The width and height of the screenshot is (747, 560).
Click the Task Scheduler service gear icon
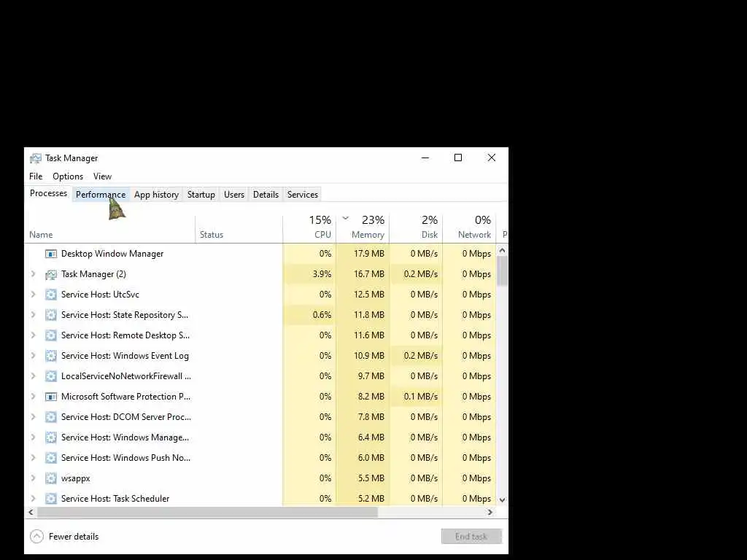pyautogui.click(x=51, y=499)
